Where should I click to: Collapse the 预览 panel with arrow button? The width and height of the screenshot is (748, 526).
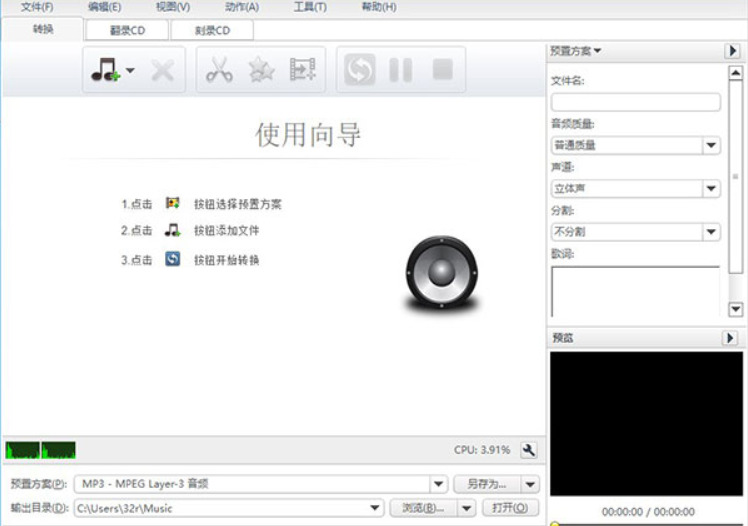730,338
